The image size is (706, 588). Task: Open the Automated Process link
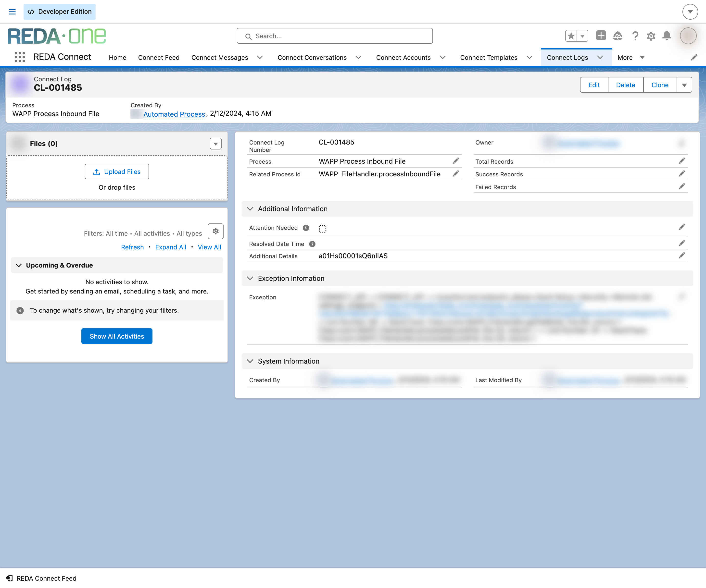[x=174, y=114]
